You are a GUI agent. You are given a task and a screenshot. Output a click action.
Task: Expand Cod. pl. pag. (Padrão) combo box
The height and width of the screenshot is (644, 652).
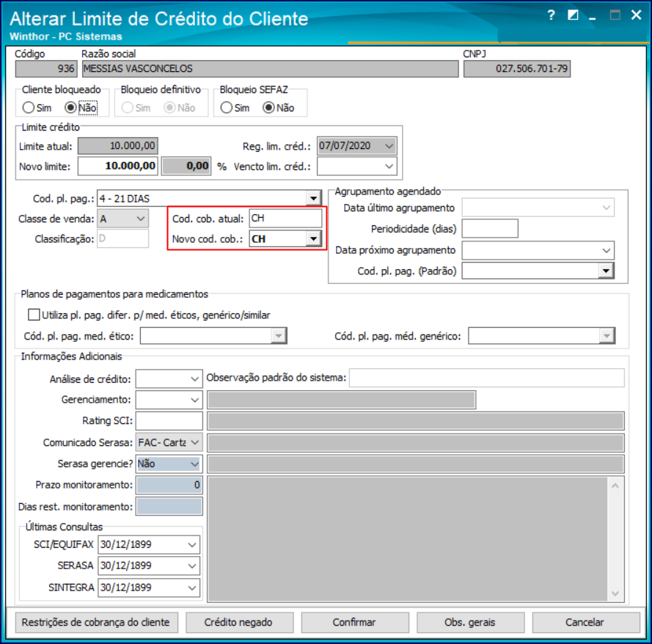coord(606,271)
